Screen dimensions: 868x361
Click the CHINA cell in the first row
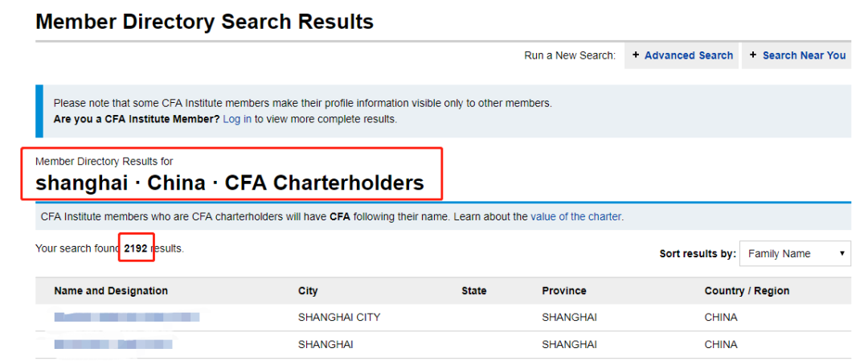pyautogui.click(x=721, y=318)
